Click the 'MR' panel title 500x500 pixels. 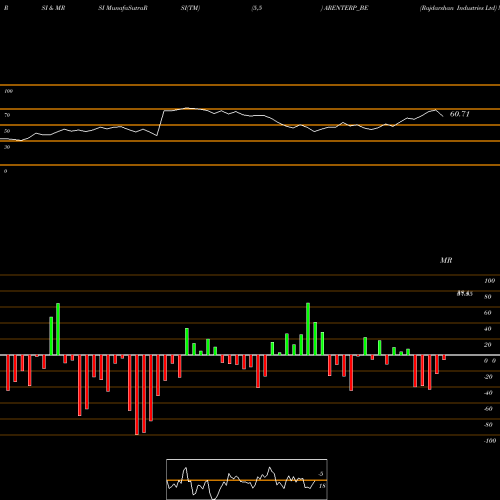pos(446,260)
